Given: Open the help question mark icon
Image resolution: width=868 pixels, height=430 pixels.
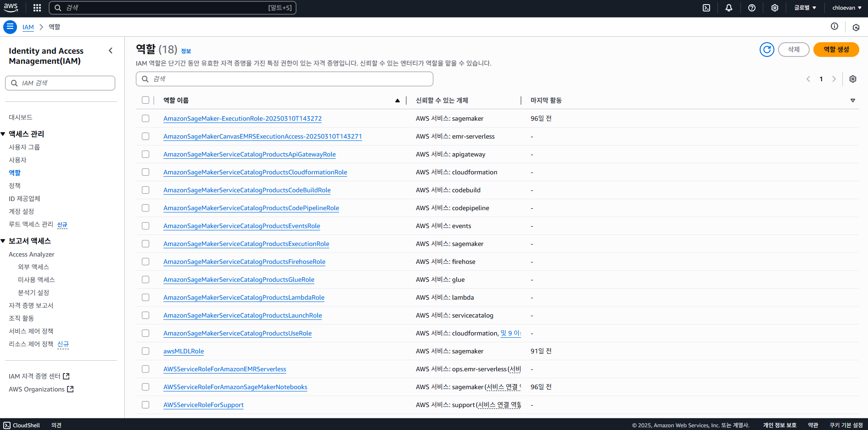Looking at the screenshot, I should pos(752,8).
